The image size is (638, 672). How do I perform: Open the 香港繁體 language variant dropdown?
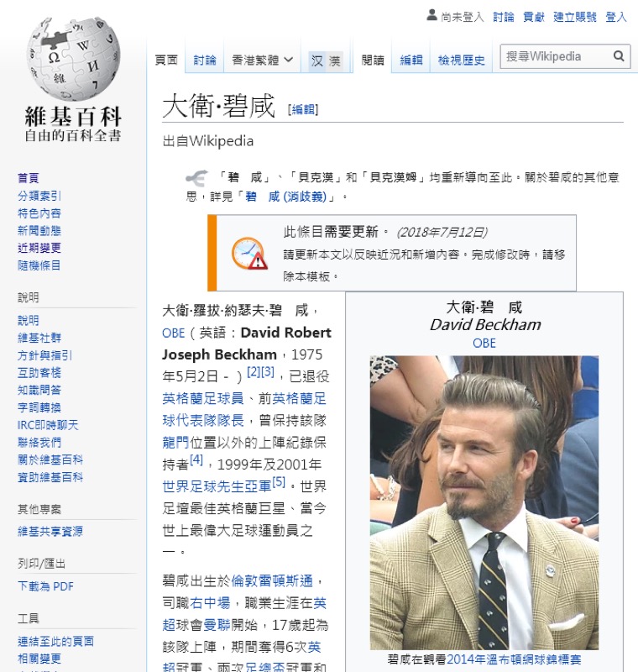point(263,60)
